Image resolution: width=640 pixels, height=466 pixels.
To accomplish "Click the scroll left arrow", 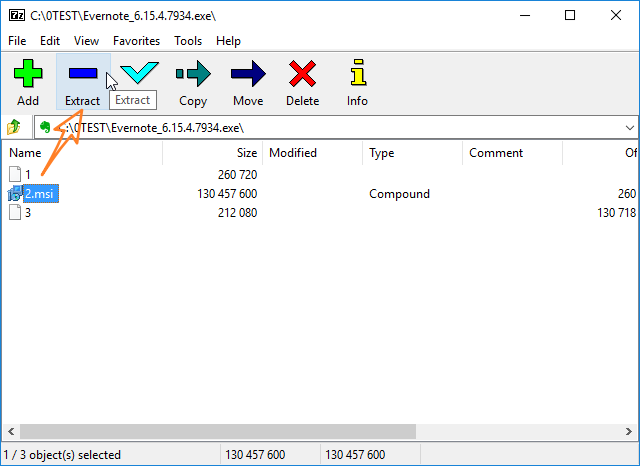I will (x=11, y=431).
